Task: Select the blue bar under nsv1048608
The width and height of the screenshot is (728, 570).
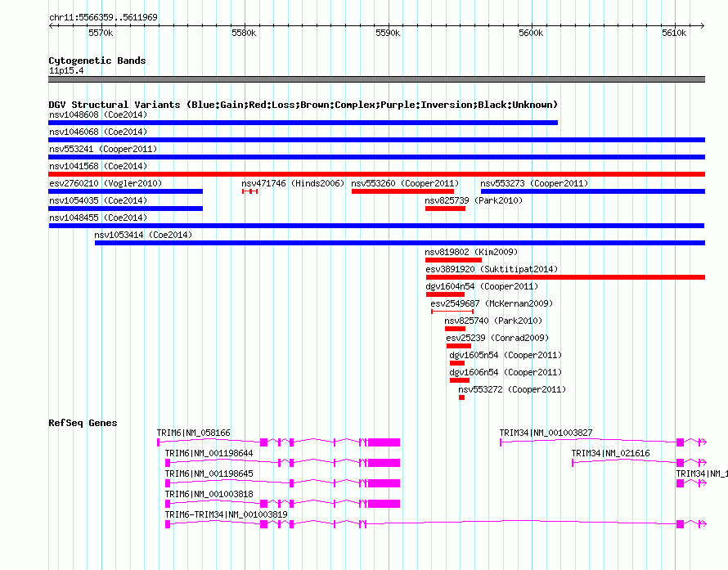Action: [303, 123]
